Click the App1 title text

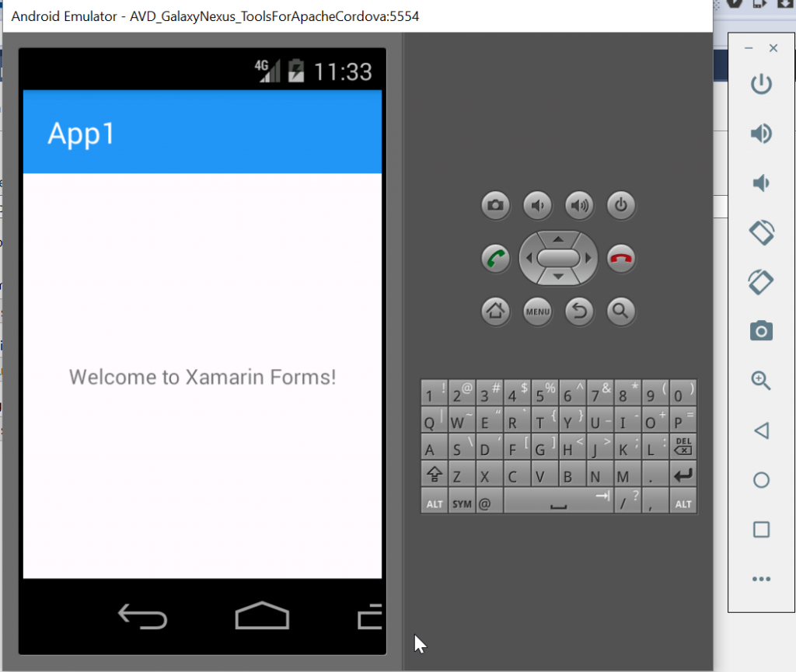(x=81, y=134)
